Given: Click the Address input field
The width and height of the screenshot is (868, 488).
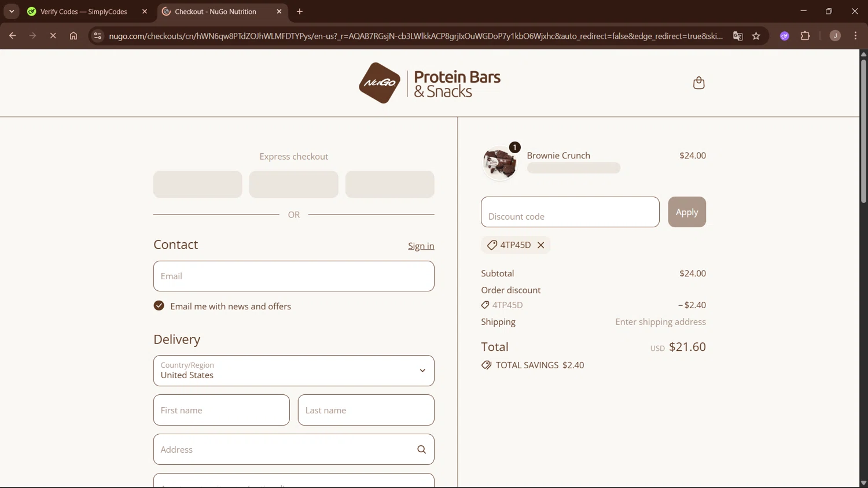Looking at the screenshot, I should point(294,449).
